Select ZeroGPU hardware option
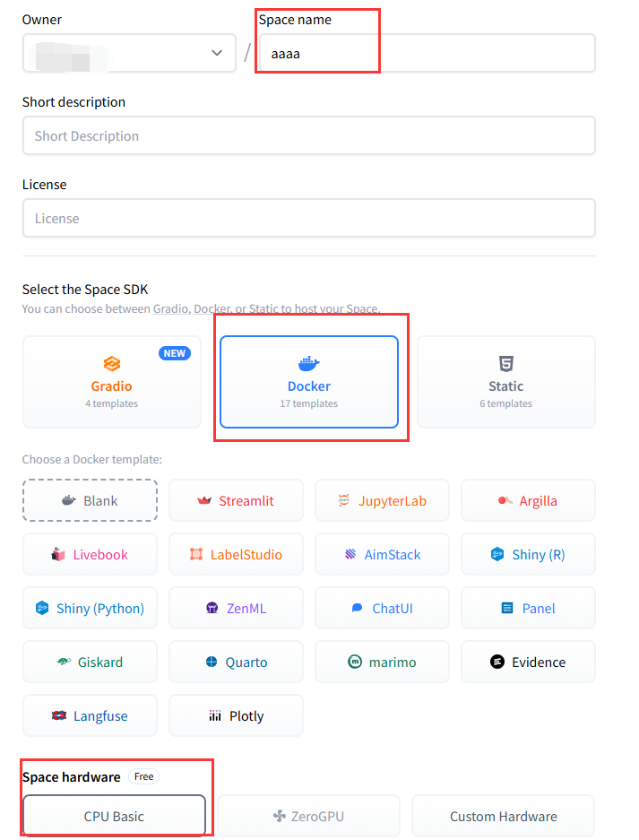 pyautogui.click(x=308, y=816)
